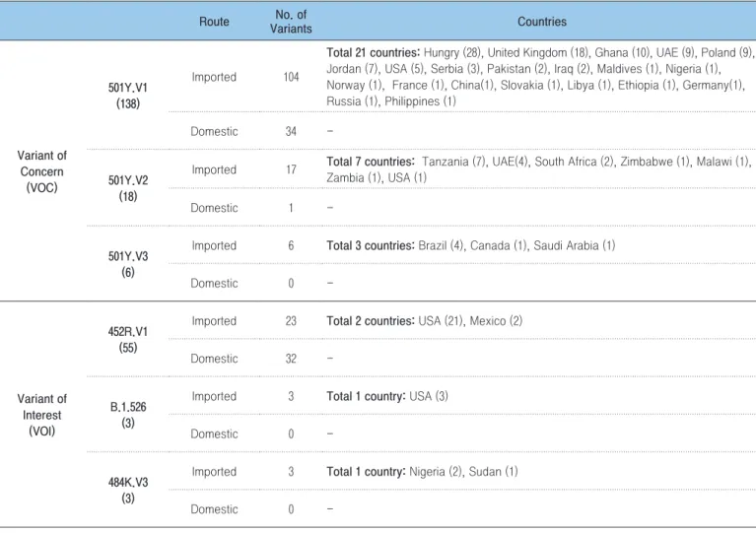The image size is (756, 533).
Task: Select the 'Variant of Interest (VOI)' label
Action: [x=42, y=415]
